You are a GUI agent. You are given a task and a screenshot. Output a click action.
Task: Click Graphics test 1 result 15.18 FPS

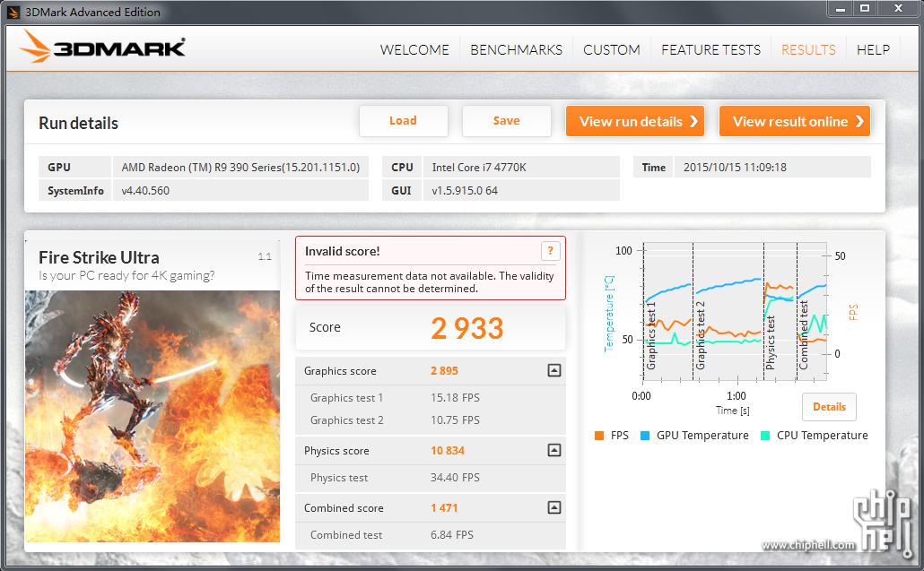(x=455, y=398)
